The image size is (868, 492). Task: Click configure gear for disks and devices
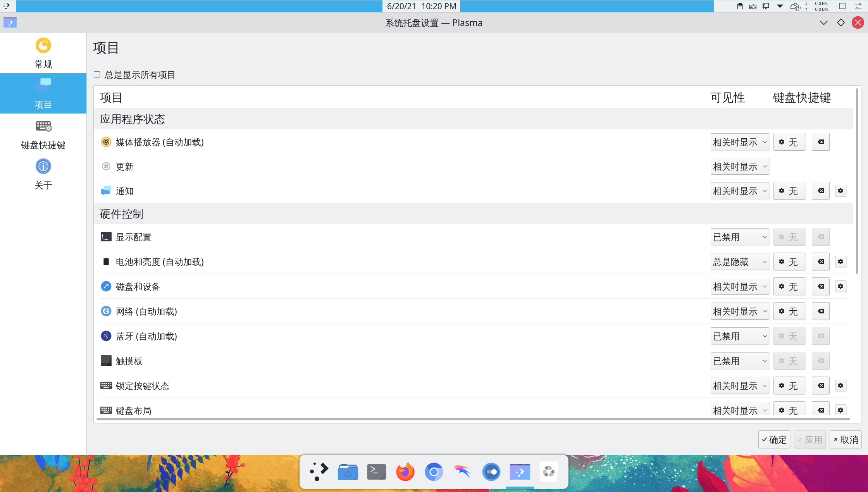click(840, 286)
